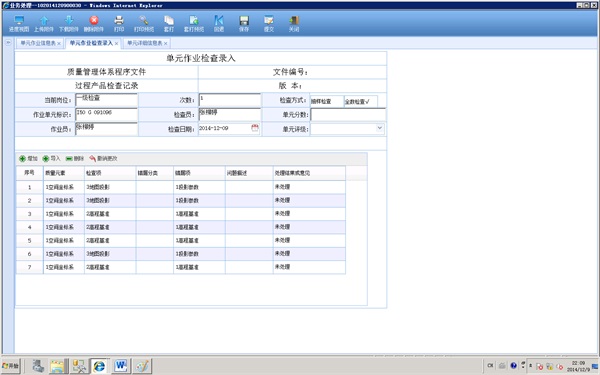Close the 单元作业检查录入 tab
This screenshot has height=375, width=600.
[116, 44]
